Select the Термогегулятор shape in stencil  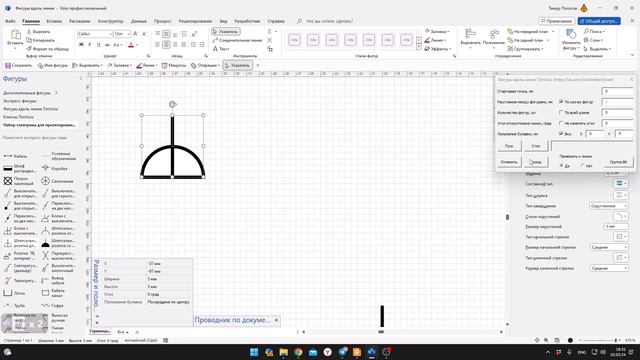click(x=19, y=281)
